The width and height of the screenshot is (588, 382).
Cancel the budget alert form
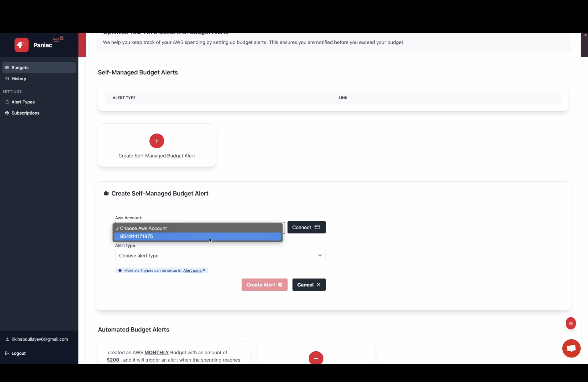[x=309, y=285]
